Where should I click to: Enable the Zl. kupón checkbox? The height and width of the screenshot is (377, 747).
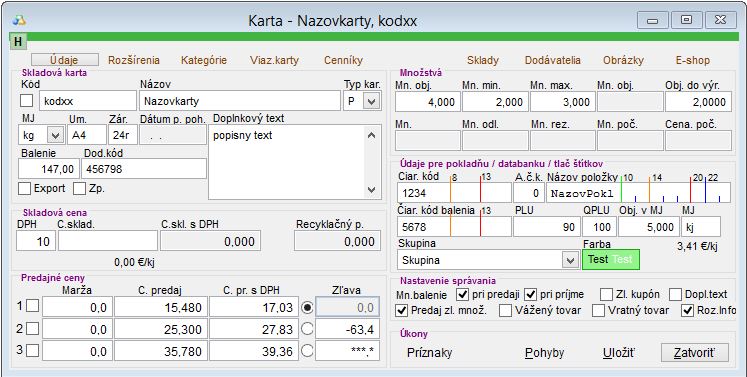[606, 294]
